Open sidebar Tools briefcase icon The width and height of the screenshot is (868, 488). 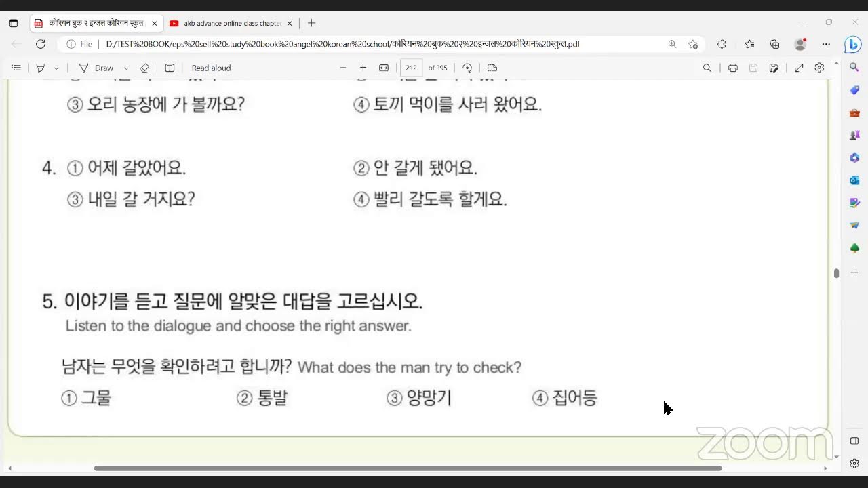click(854, 113)
